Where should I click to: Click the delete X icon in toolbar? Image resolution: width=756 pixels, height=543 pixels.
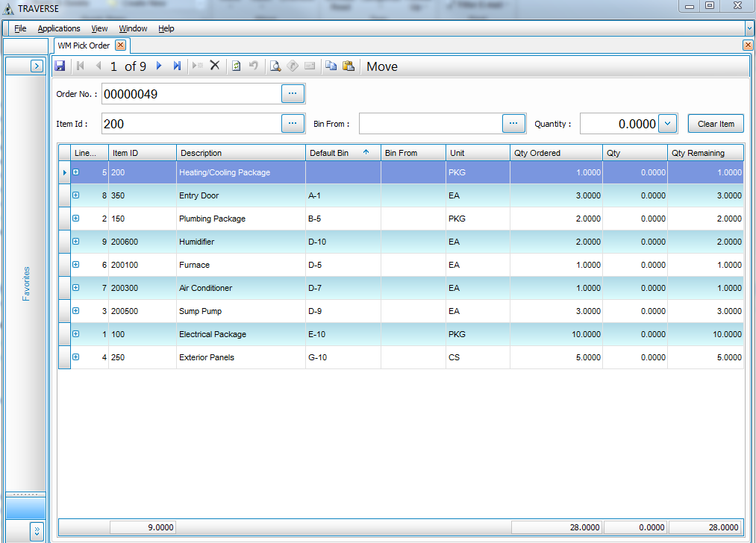point(215,66)
